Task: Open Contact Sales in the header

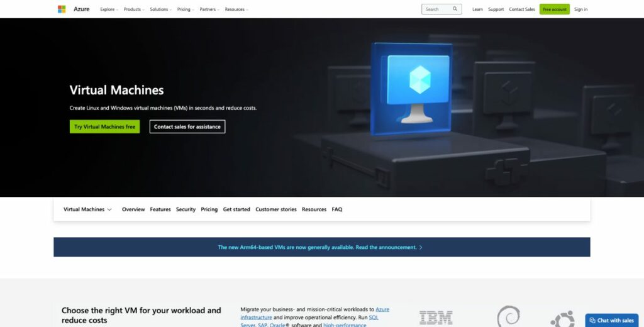Action: point(521,9)
